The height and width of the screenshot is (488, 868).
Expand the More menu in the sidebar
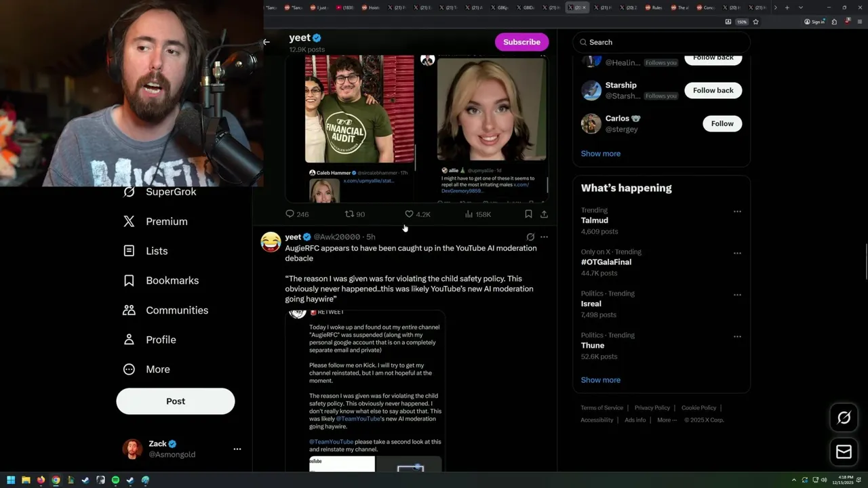(x=146, y=369)
